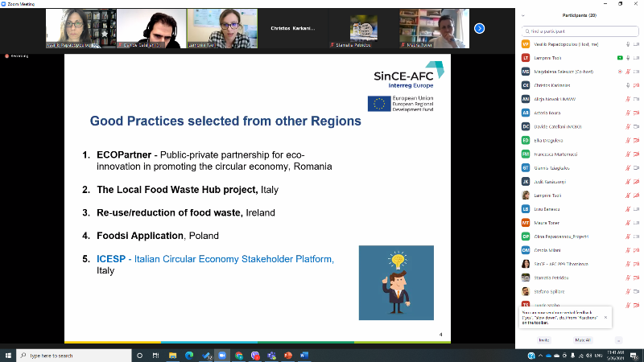Click the Invite button in participants panel

tap(543, 339)
